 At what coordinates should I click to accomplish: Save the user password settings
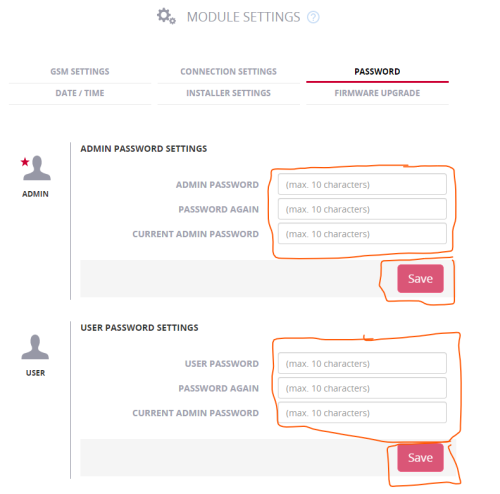(420, 458)
